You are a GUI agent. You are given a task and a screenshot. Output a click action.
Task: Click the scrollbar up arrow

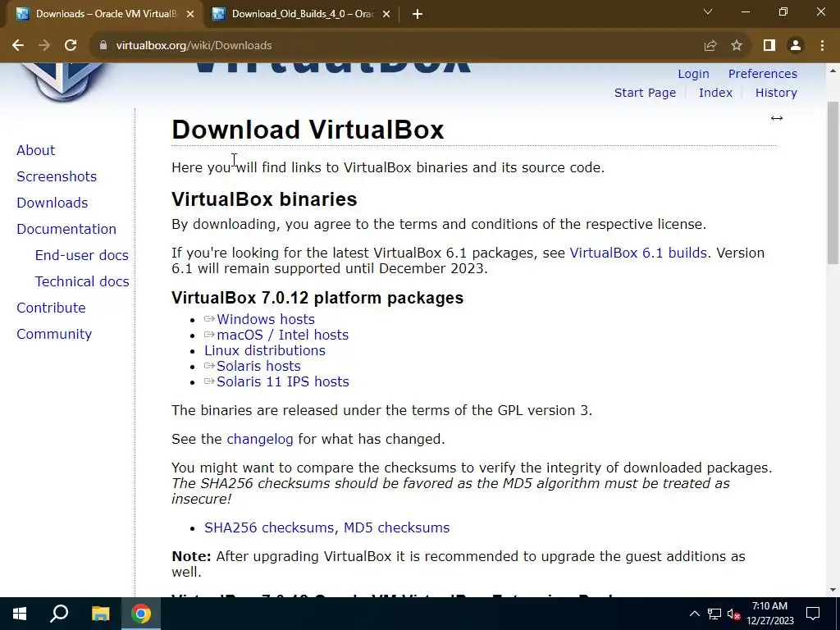click(833, 71)
